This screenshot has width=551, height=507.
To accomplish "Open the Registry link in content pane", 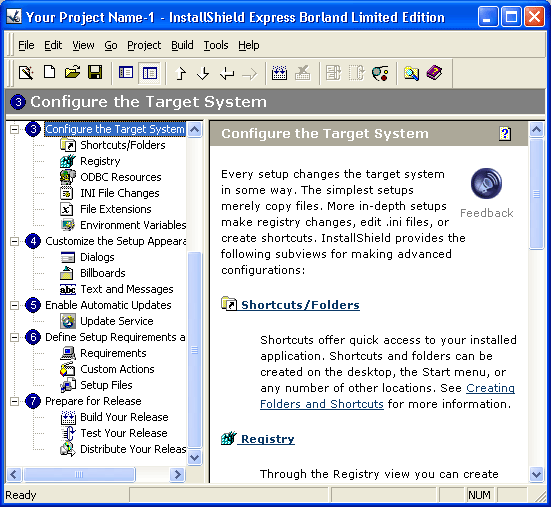I will coord(267,439).
